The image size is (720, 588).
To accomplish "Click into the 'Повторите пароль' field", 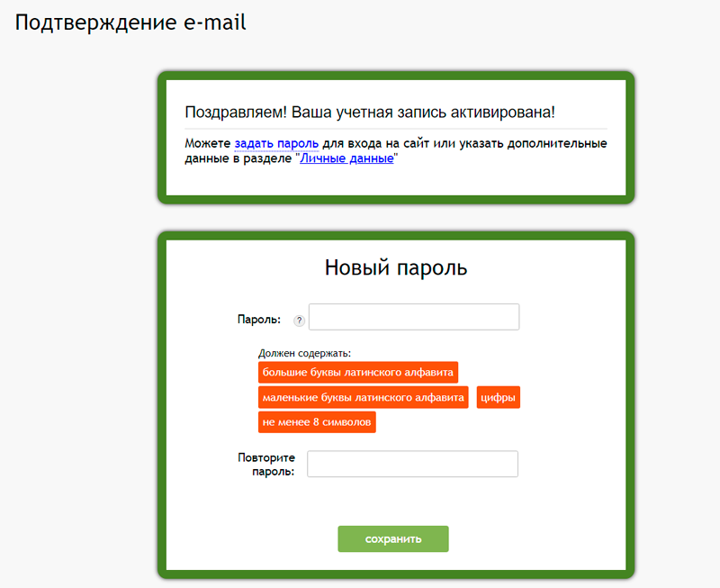I will point(412,464).
